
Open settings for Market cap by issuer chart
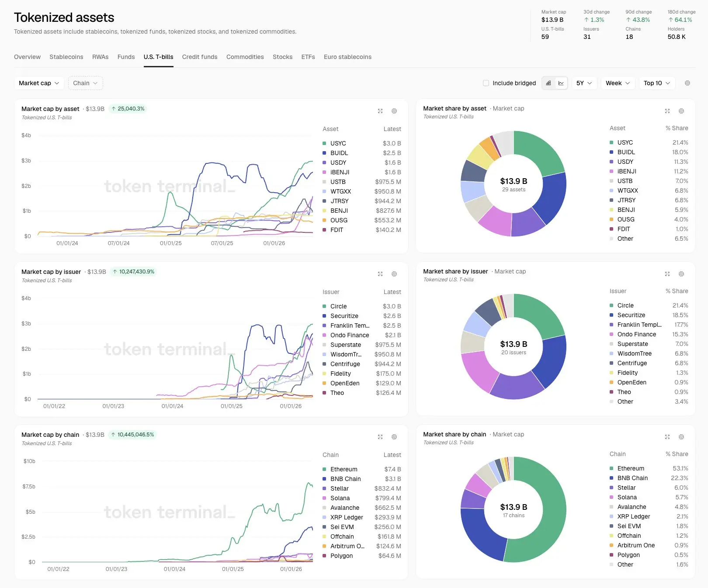[394, 274]
